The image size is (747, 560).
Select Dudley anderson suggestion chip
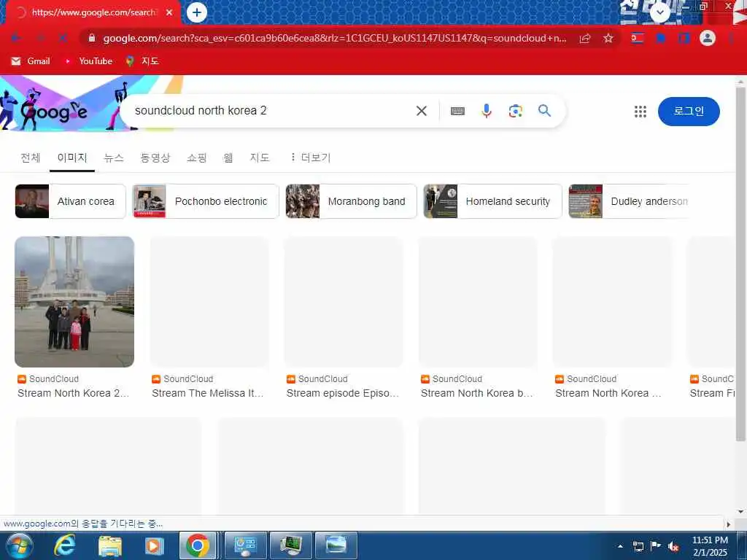(629, 201)
